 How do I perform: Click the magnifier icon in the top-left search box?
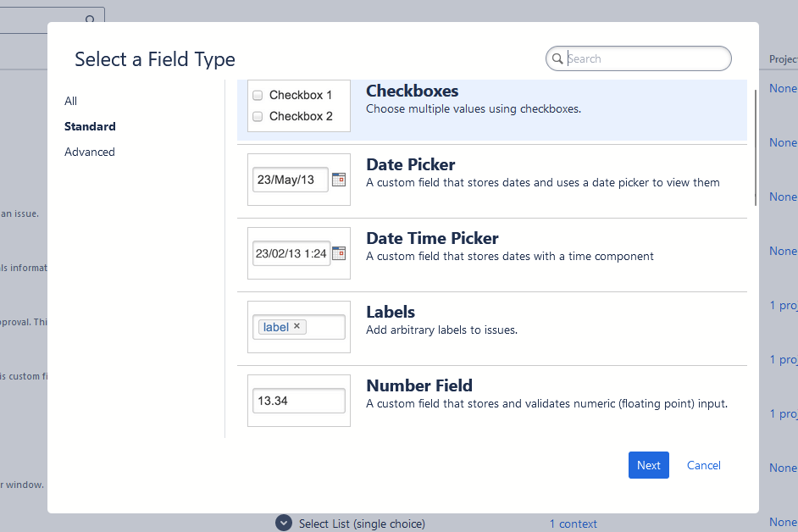pyautogui.click(x=90, y=19)
